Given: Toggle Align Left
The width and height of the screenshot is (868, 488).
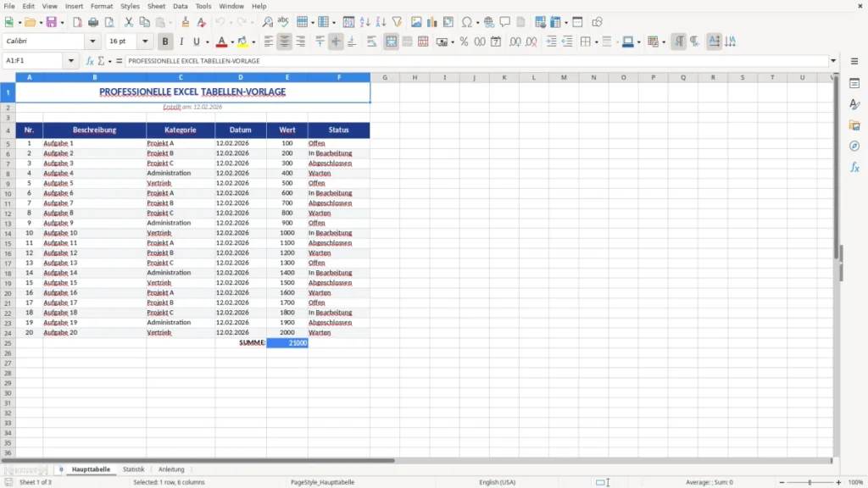Looking at the screenshot, I should click(269, 42).
